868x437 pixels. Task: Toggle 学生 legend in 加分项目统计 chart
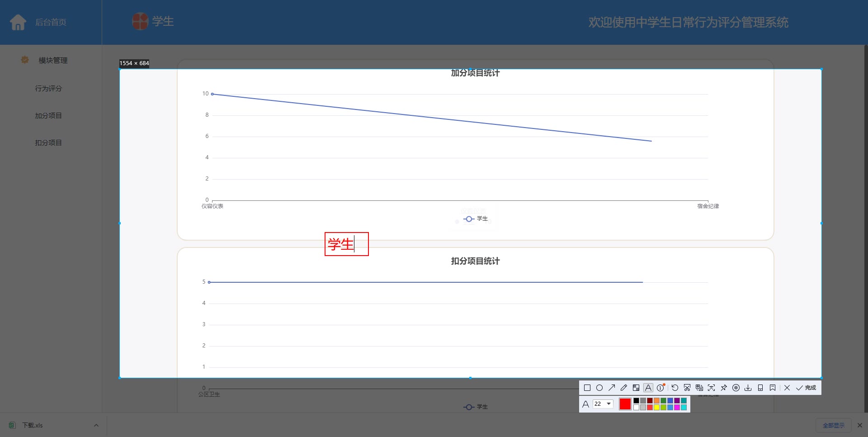(476, 219)
